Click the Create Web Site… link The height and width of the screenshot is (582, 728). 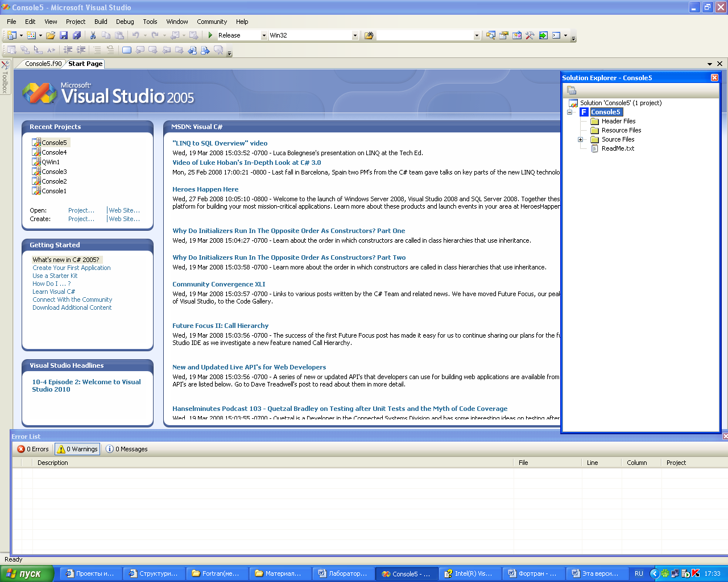coord(125,219)
